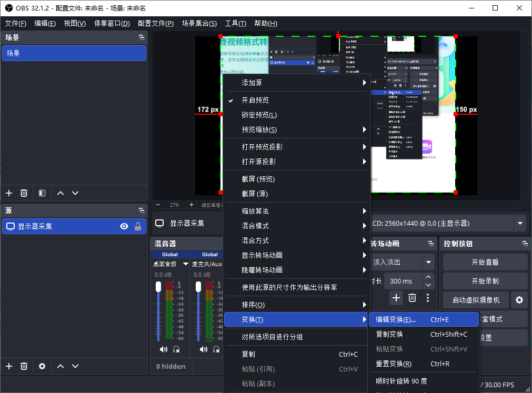Delete selected source with trash icon
Screen dimensions: 532x393
(x=24, y=366)
